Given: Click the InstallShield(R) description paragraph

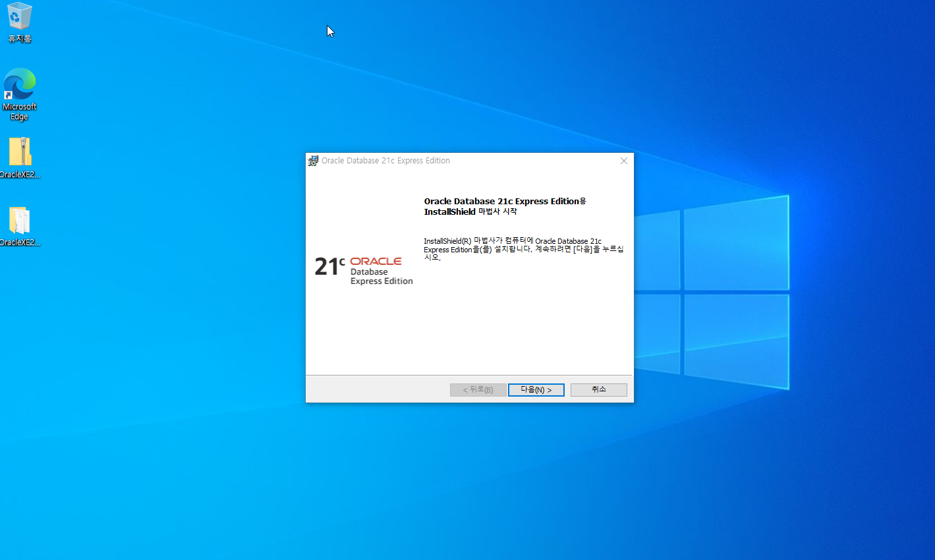Looking at the screenshot, I should (523, 249).
